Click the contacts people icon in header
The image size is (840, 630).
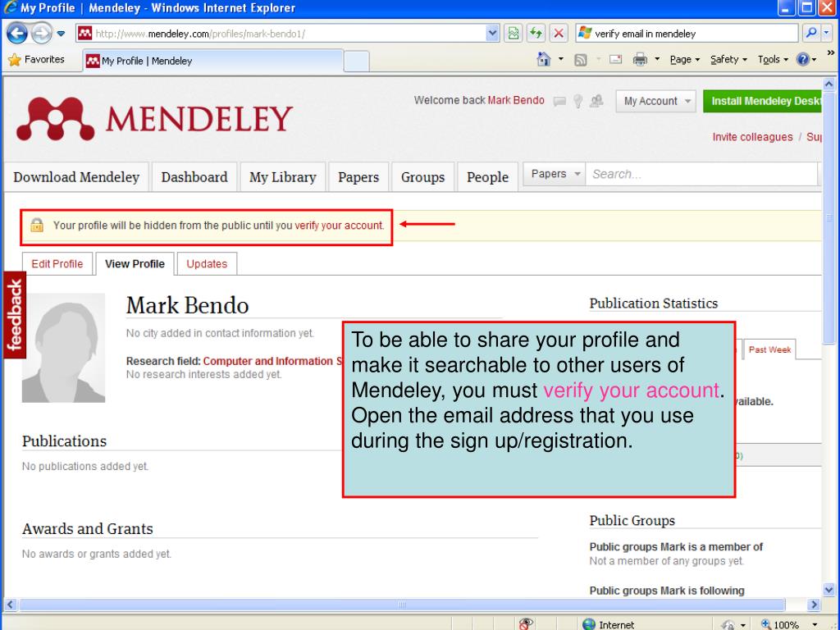pyautogui.click(x=596, y=101)
